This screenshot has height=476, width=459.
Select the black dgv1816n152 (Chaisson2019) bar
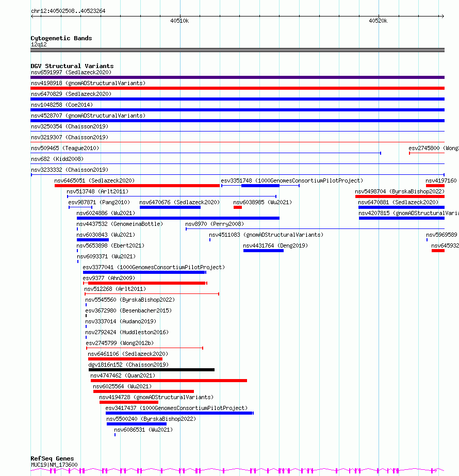click(x=152, y=370)
